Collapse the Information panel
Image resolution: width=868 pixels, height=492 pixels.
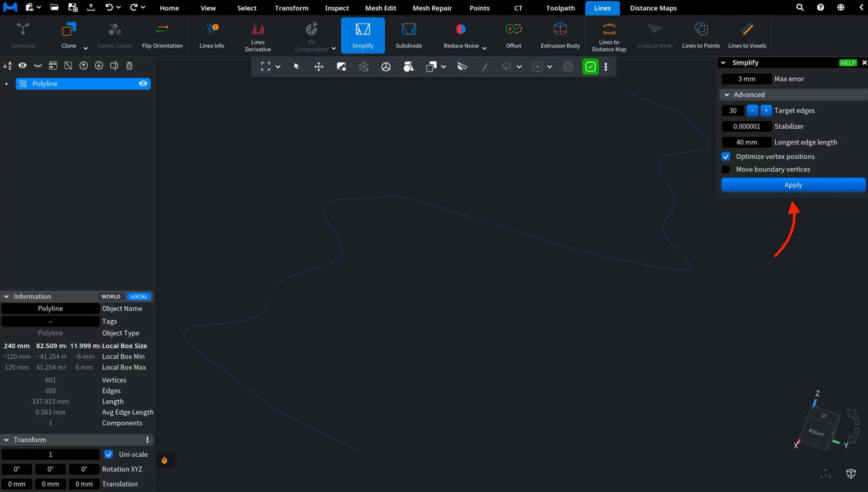coord(6,297)
